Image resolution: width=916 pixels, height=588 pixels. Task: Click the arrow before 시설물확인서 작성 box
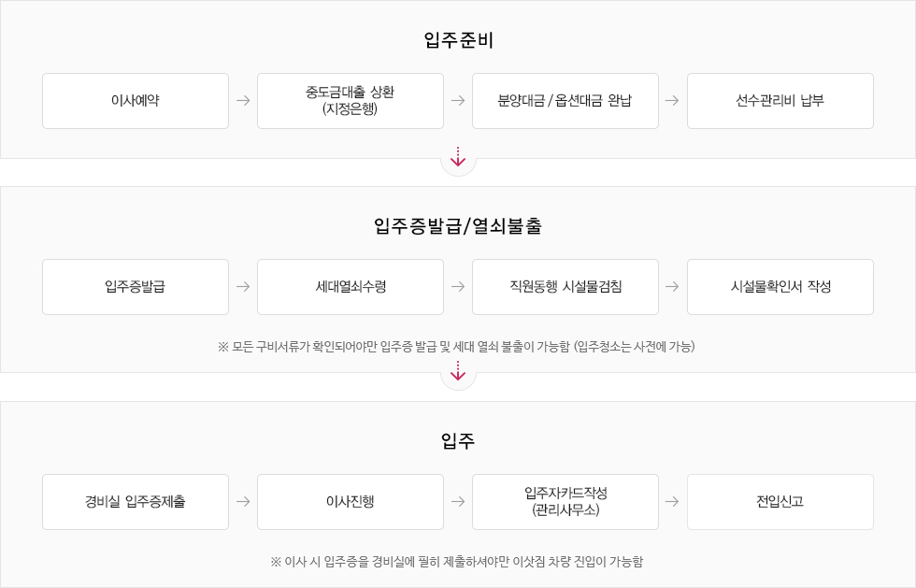(672, 286)
